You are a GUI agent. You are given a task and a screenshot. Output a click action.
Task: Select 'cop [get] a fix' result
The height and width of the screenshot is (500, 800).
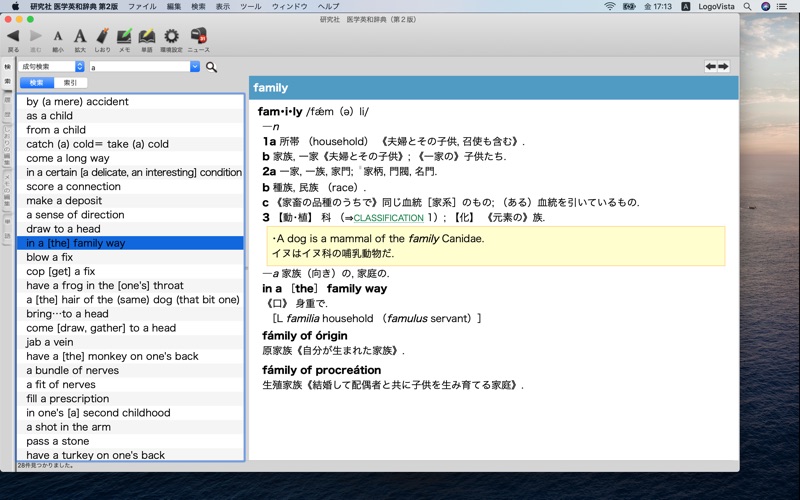(130, 271)
